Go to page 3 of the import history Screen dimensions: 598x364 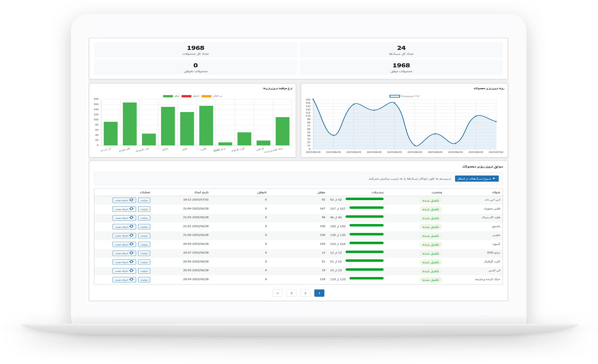pos(291,293)
